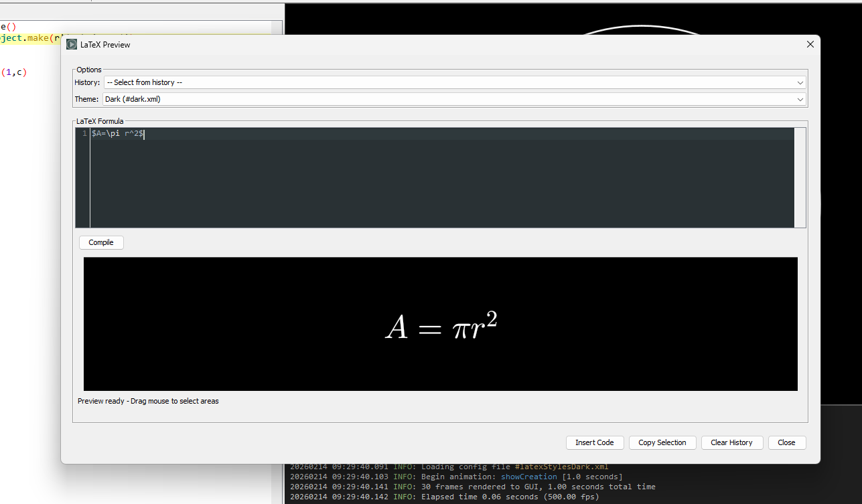This screenshot has height=504, width=862.
Task: Click the rendered formula in preview
Action: 441,327
